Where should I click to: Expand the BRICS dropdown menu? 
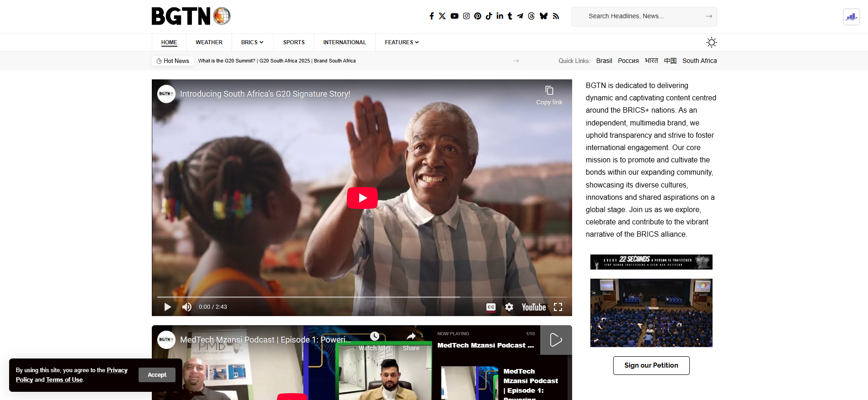(x=252, y=42)
